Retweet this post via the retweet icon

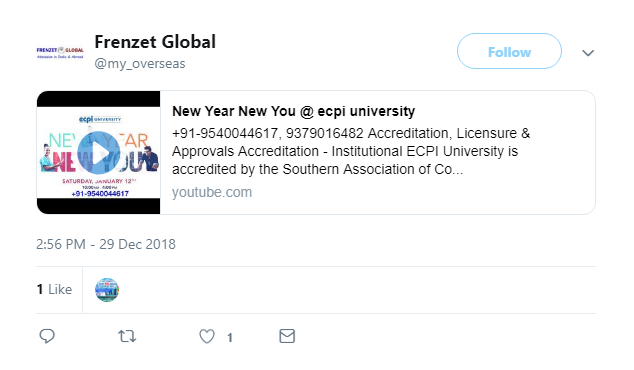127,336
